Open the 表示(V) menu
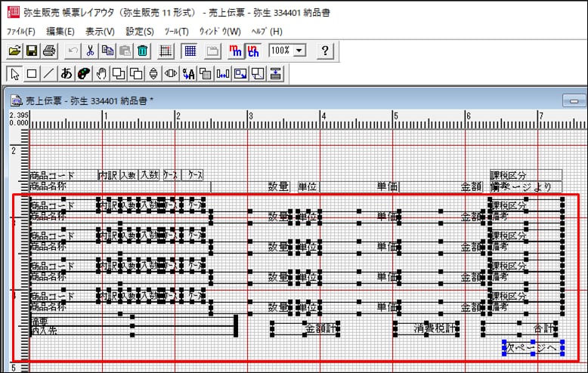The width and height of the screenshot is (588, 373). coord(100,32)
